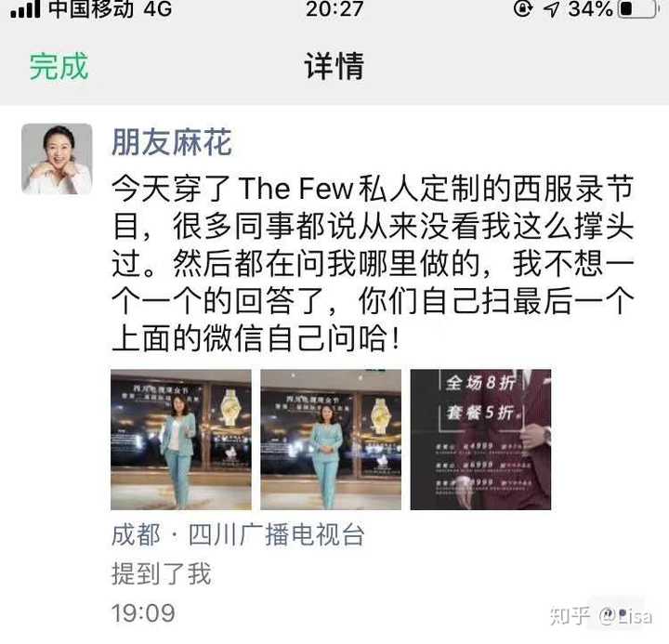Screen dimensions: 669x644
Task: Tap the rotation lock status icon
Action: coord(523,8)
